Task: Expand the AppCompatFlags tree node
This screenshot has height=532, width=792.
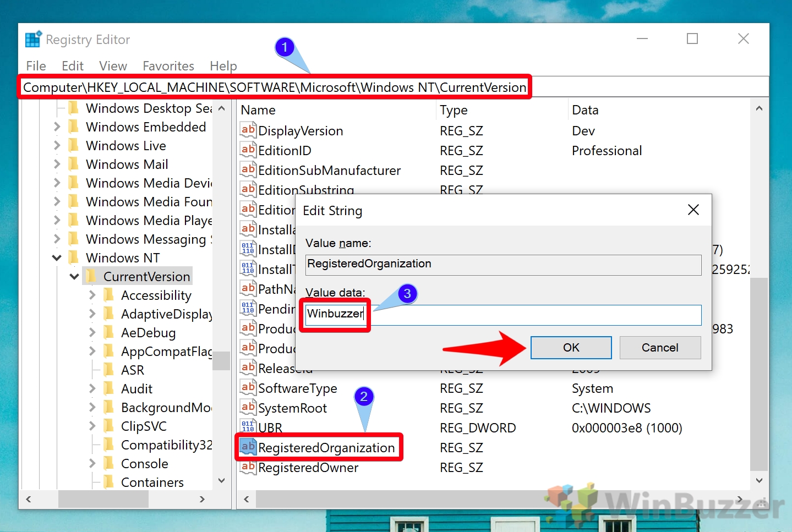Action: click(92, 351)
